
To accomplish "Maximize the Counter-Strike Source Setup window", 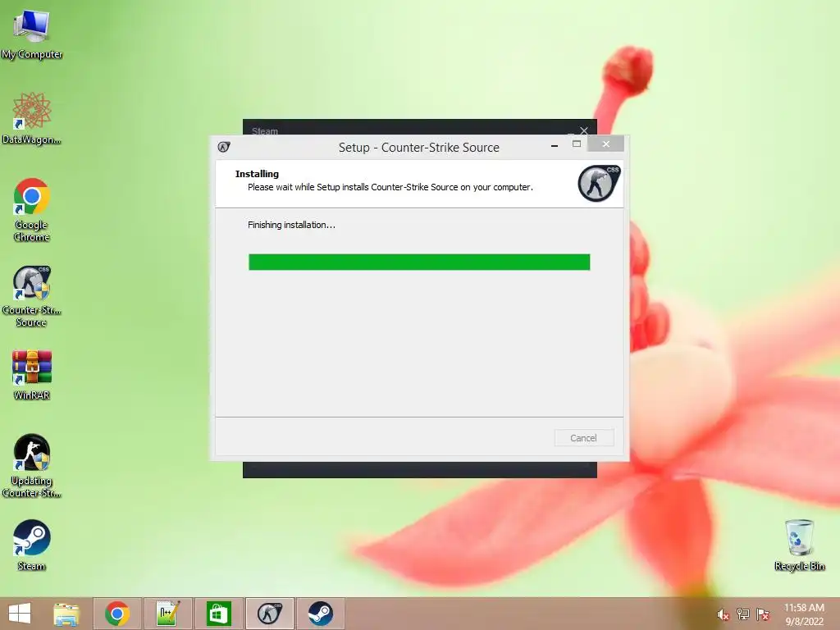I will (577, 144).
